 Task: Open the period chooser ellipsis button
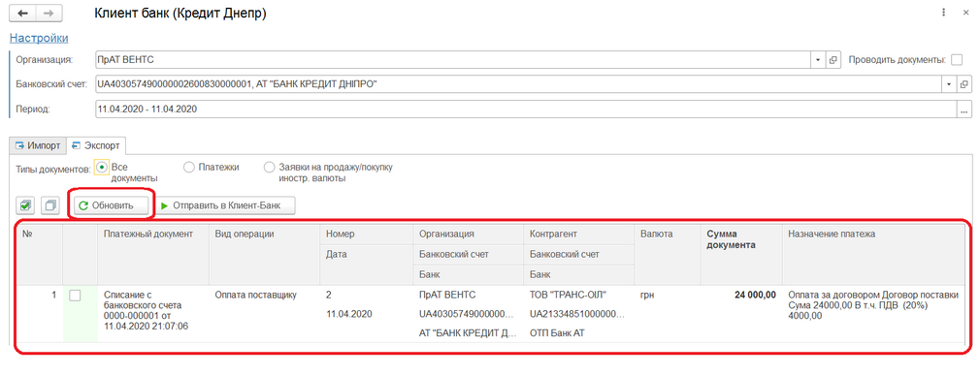coord(964,109)
